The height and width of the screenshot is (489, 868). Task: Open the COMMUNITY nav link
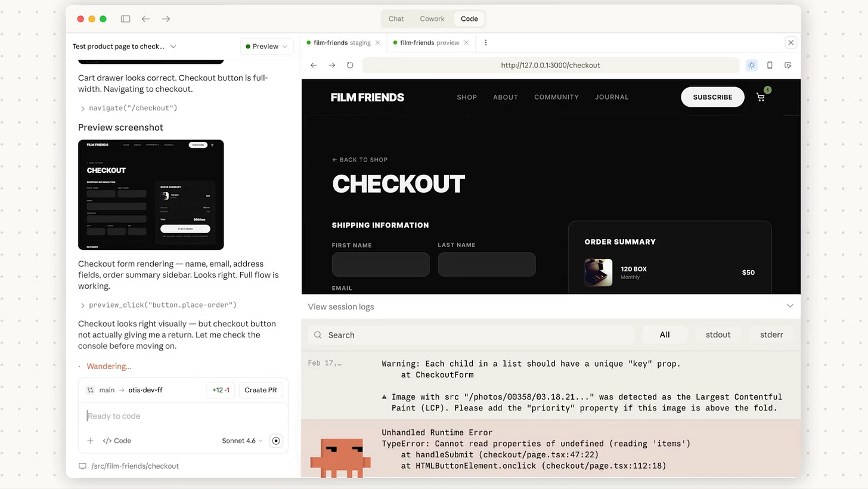pos(556,97)
